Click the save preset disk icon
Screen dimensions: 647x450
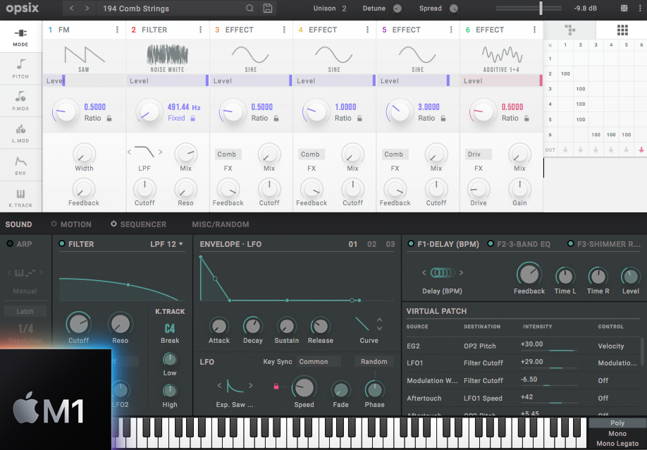(268, 8)
